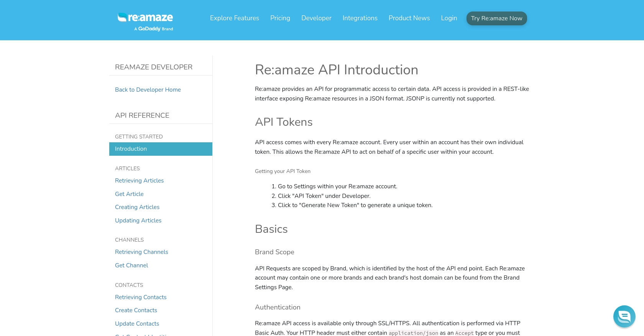Screen dimensions: 644x336
Task: Go to Pricing page
Action: tap(280, 18)
